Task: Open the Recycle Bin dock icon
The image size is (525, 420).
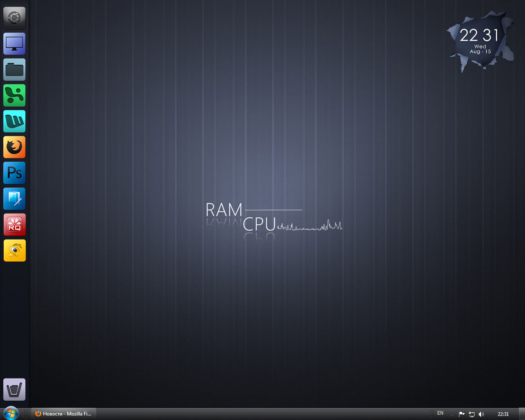Action: pos(14,389)
